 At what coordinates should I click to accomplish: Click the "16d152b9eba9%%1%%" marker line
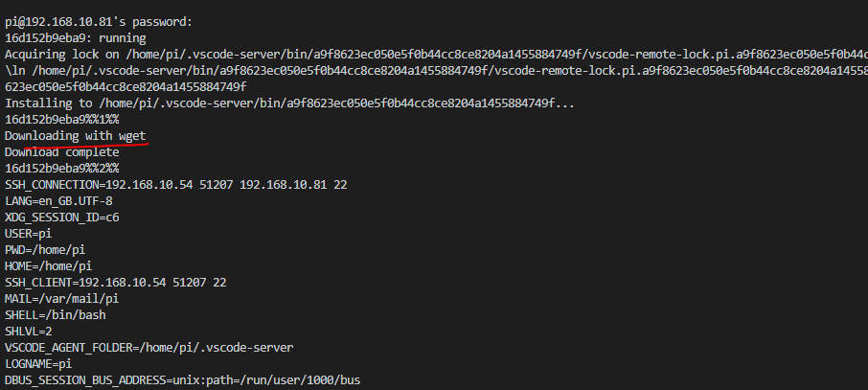(62, 119)
